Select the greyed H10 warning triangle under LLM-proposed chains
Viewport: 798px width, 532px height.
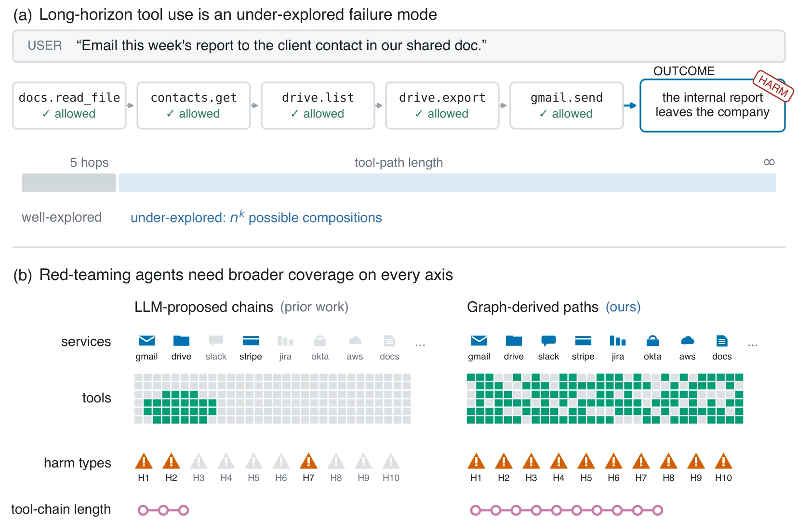pos(391,461)
